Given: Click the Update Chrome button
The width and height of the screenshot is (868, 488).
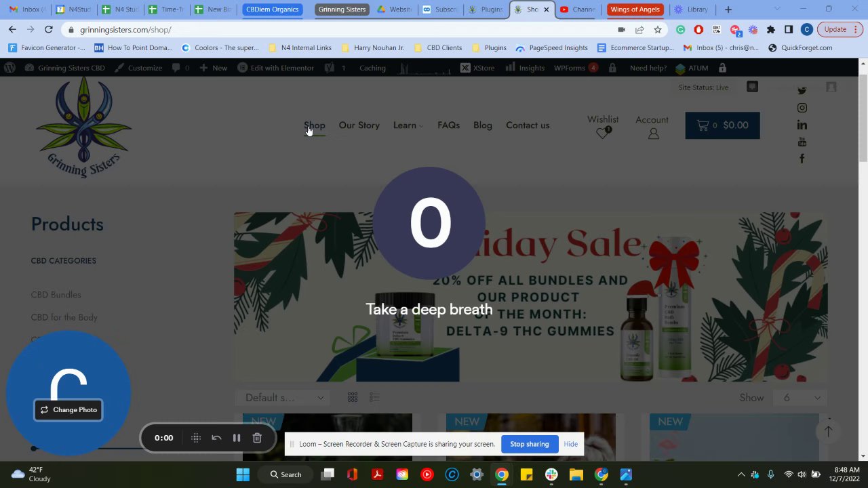Looking at the screenshot, I should [840, 30].
